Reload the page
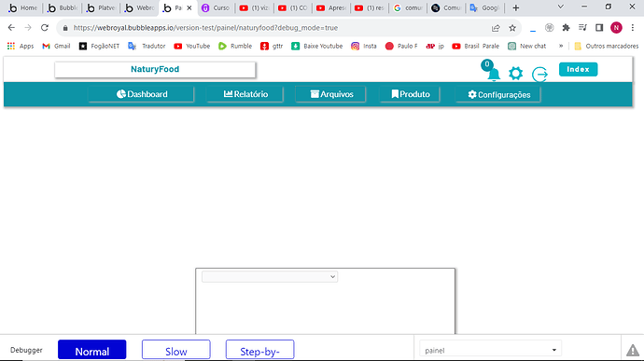Image resolution: width=644 pixels, height=361 pixels. click(45, 27)
